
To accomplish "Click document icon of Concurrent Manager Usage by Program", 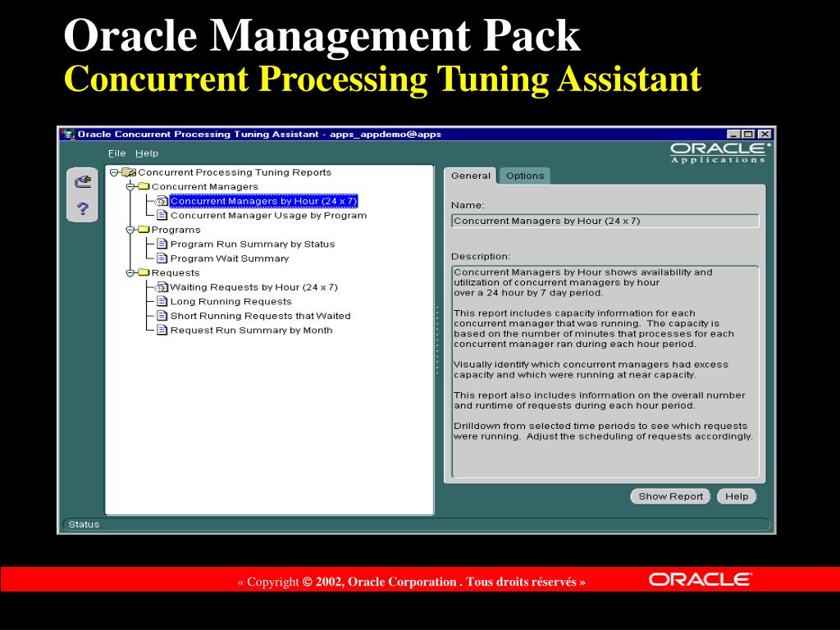I will (162, 215).
